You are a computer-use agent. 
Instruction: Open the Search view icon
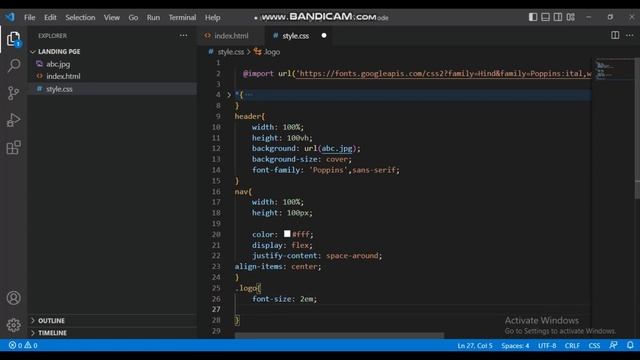click(x=13, y=65)
